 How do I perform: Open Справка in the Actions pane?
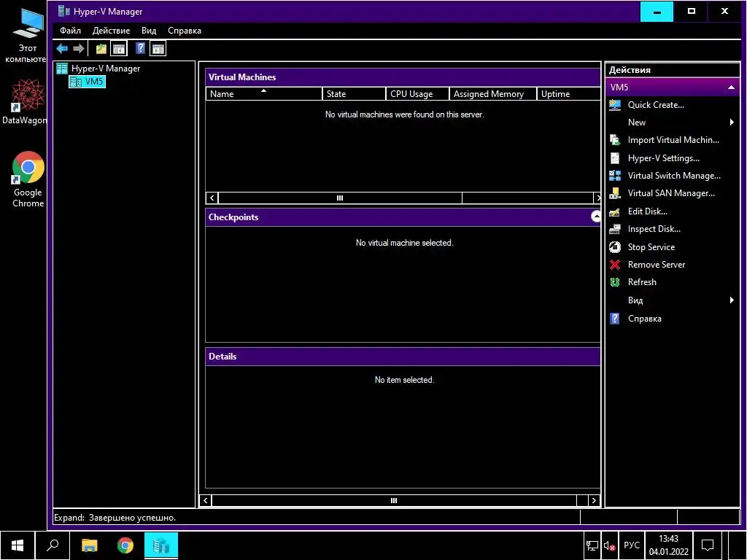[644, 319]
